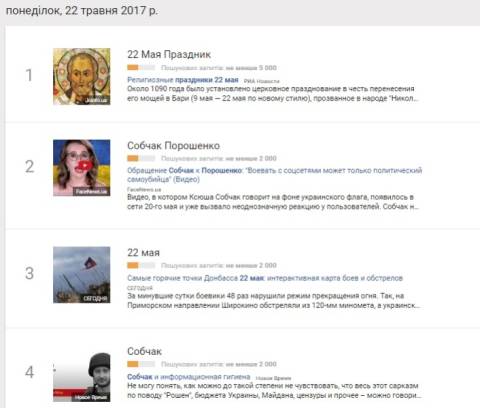480x408 pixels.
Task: Select the rank number 3 in trending list
Action: point(30,274)
